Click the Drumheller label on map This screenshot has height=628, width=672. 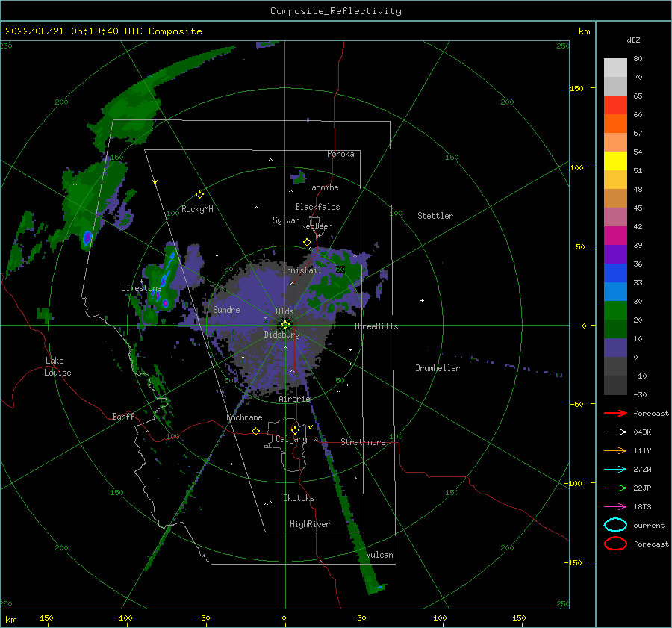tap(438, 368)
